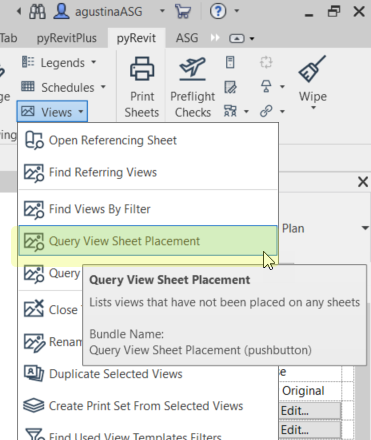Screen dimensions: 371x440
Task: Expand the Wipe dropdown arrow
Action: click(313, 108)
